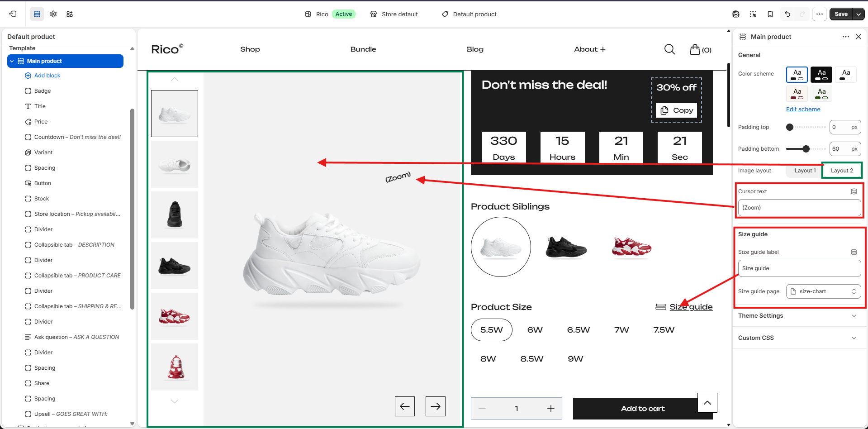The height and width of the screenshot is (429, 868).
Task: Select the Ask question block
Action: [x=72, y=337]
